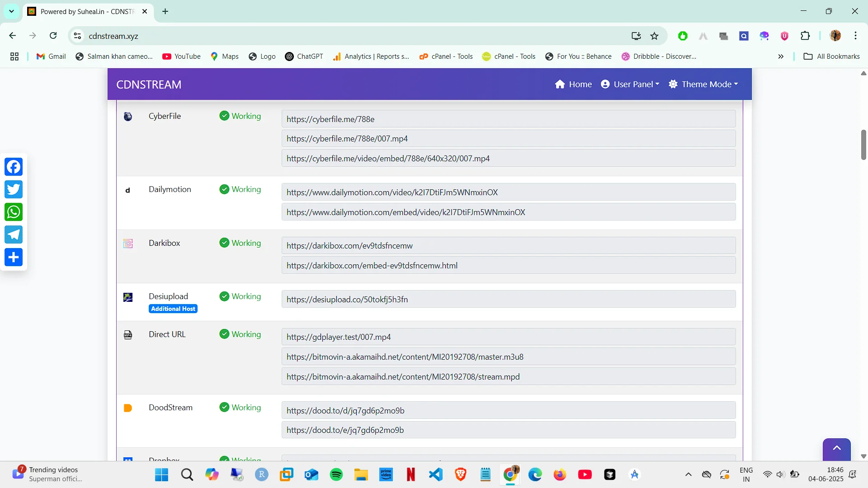This screenshot has height=488, width=868.
Task: Go to Home in the navbar
Action: pos(573,84)
